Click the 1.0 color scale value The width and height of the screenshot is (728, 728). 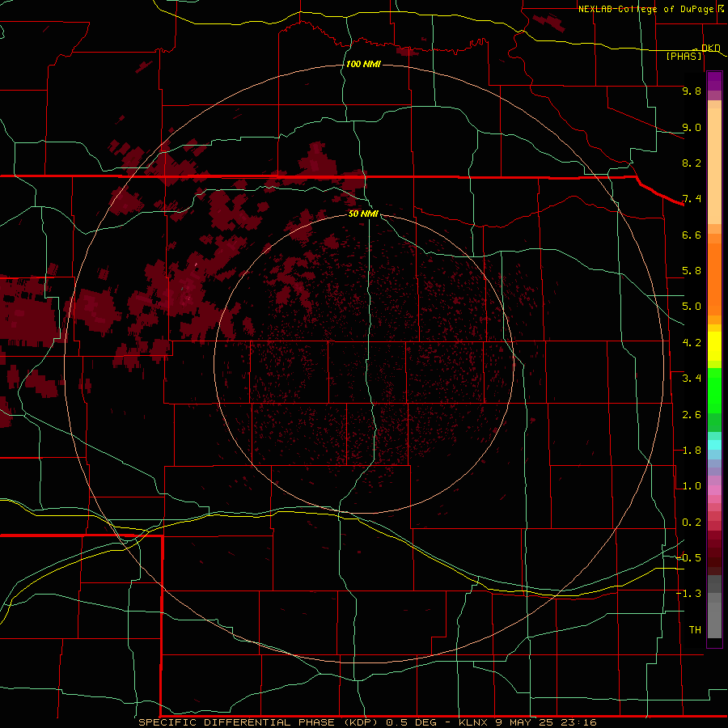point(692,486)
